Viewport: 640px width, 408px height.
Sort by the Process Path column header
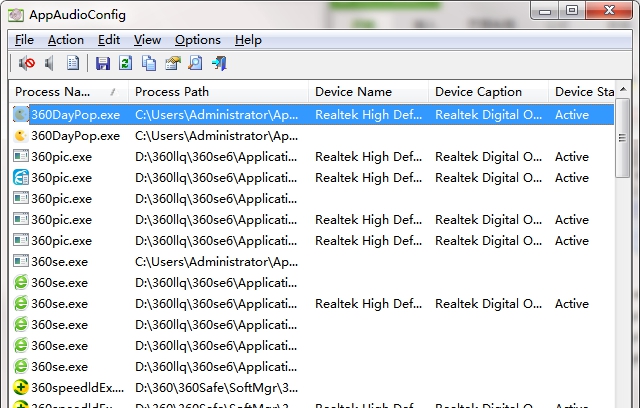171,92
